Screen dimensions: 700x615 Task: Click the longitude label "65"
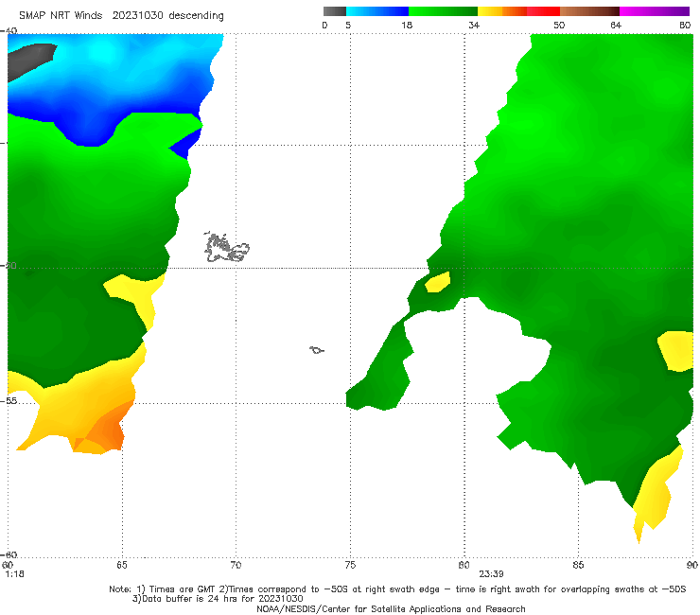point(122,566)
